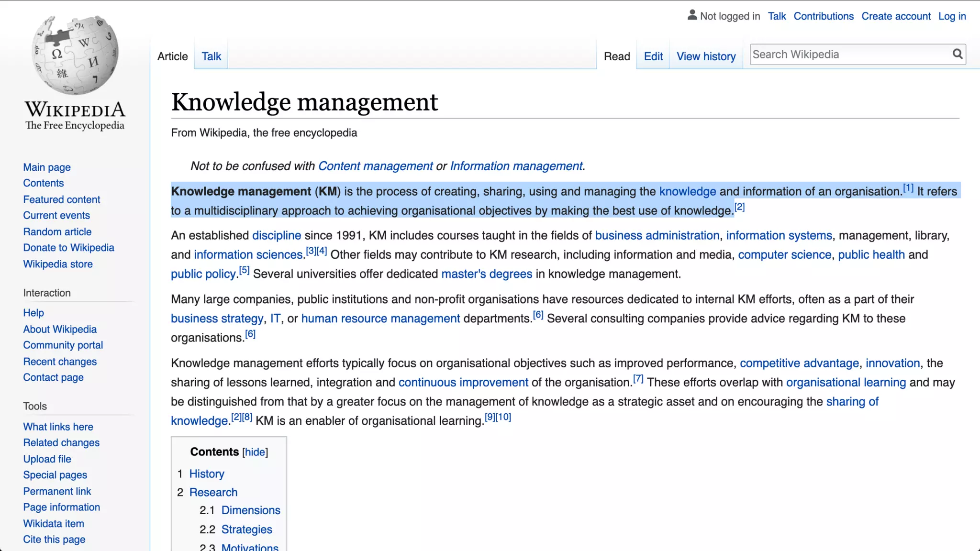Click Cite this page in Tools

[54, 539]
